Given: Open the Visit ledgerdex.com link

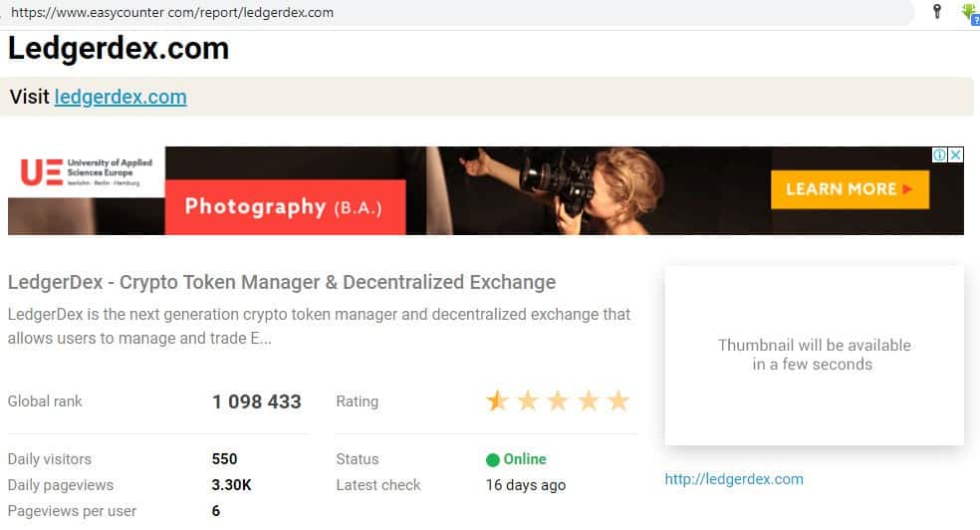Looking at the screenshot, I should (x=121, y=97).
